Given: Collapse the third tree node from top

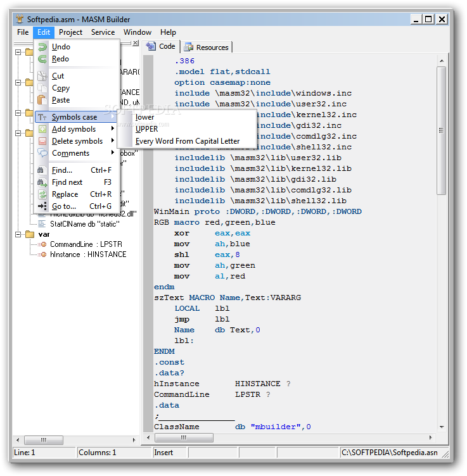Looking at the screenshot, I should (18, 113).
